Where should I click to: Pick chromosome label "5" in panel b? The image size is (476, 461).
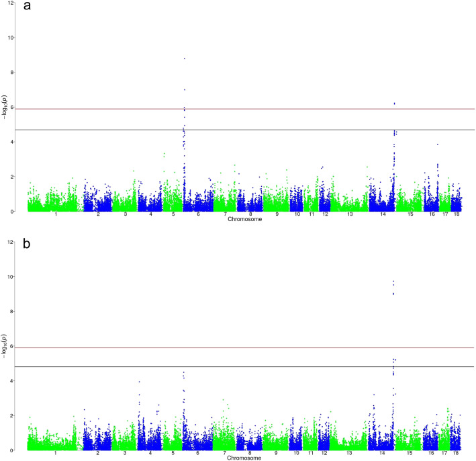click(173, 453)
